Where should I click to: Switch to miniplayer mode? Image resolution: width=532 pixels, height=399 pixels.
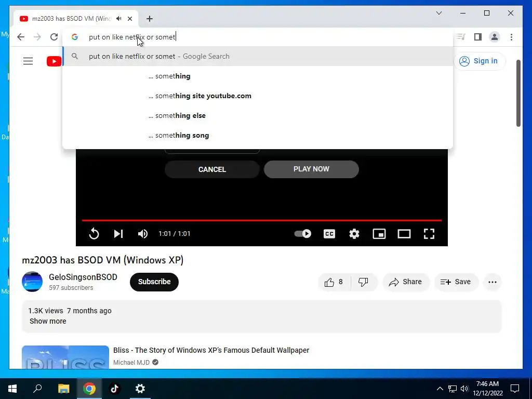[x=379, y=234]
